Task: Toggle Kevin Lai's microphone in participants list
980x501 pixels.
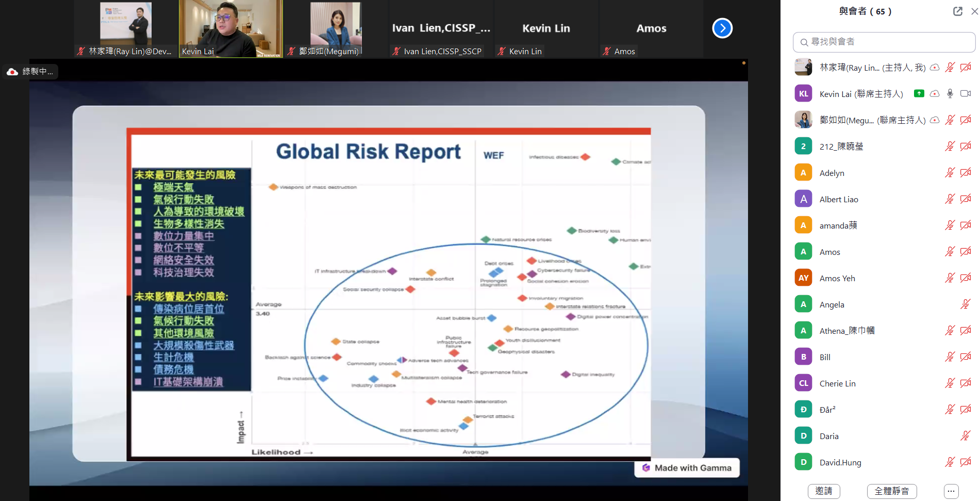Action: pos(950,93)
